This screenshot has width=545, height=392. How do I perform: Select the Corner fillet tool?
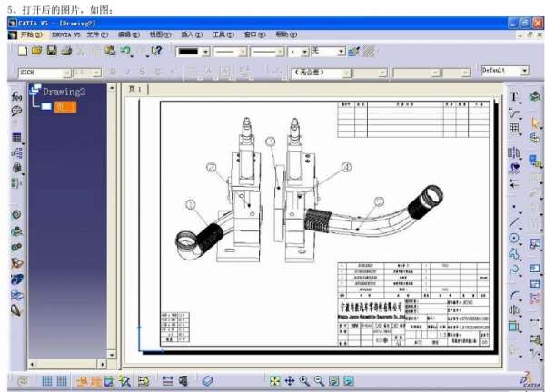click(x=514, y=296)
